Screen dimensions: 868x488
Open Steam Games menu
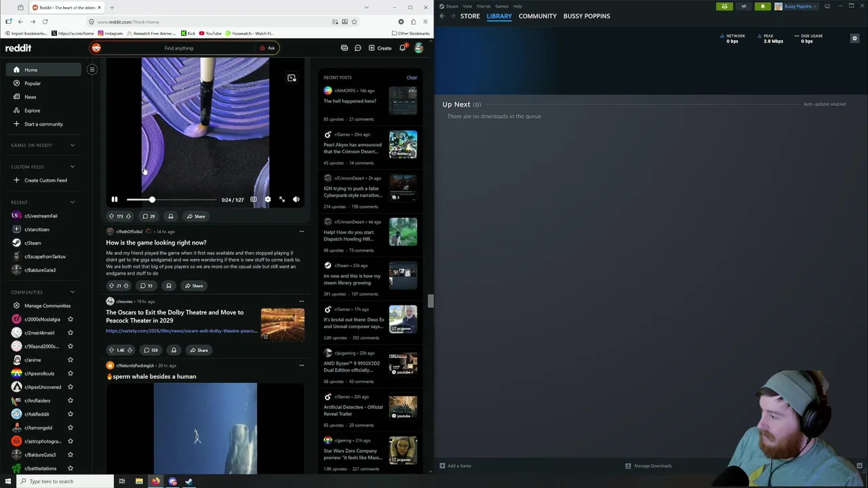click(502, 6)
